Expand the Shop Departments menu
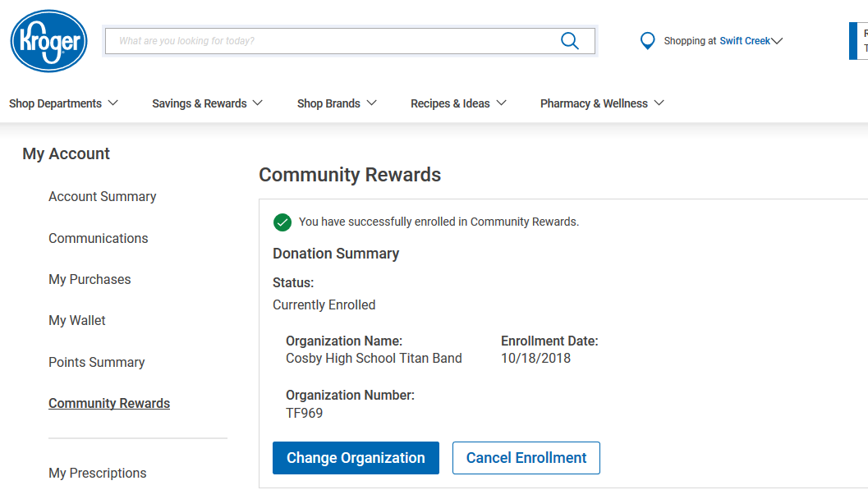Screen dimensions: 868x499 coord(64,103)
